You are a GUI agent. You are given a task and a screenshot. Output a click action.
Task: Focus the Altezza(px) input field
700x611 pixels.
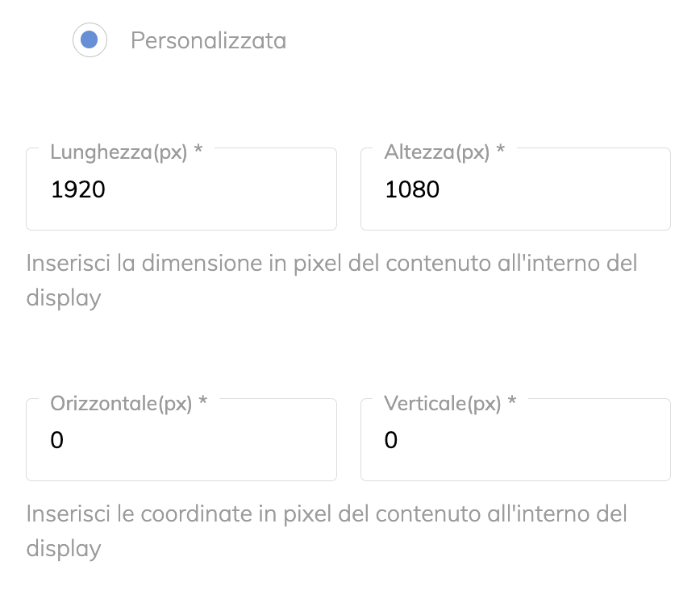click(515, 189)
